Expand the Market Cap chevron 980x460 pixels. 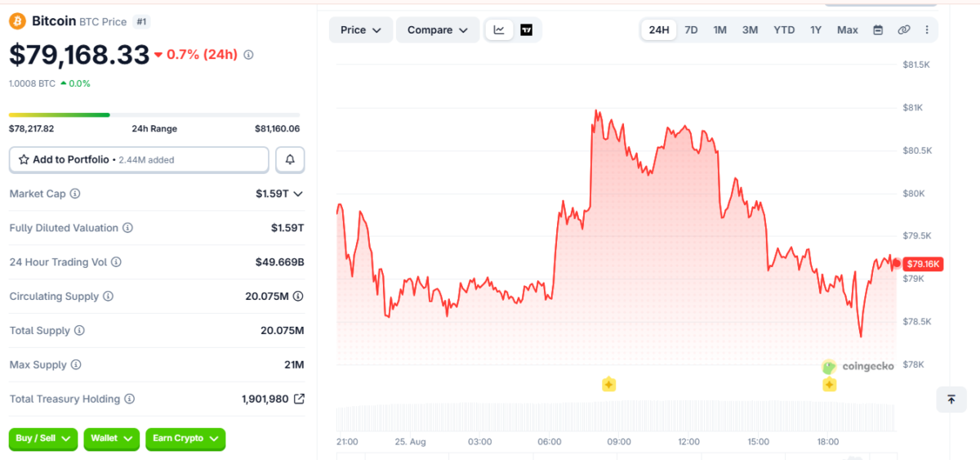point(298,194)
